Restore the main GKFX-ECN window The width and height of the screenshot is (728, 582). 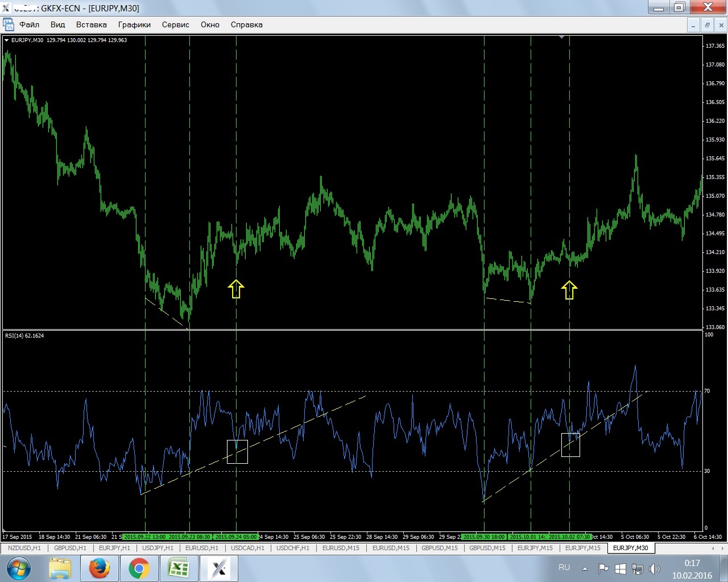point(680,7)
